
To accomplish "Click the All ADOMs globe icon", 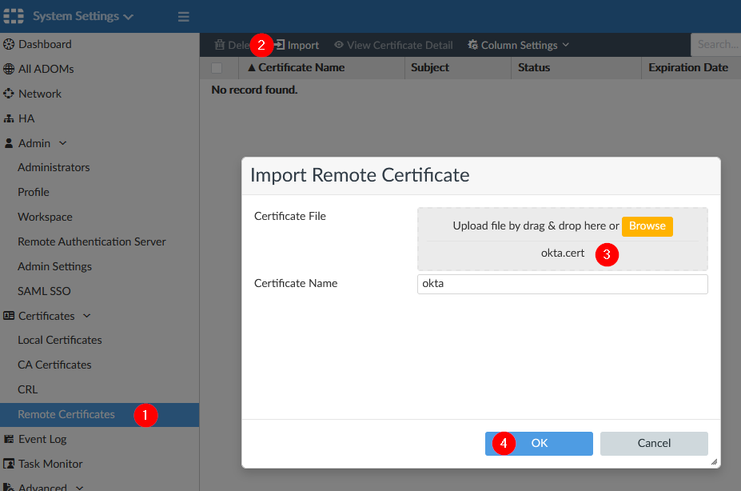I will click(x=9, y=69).
